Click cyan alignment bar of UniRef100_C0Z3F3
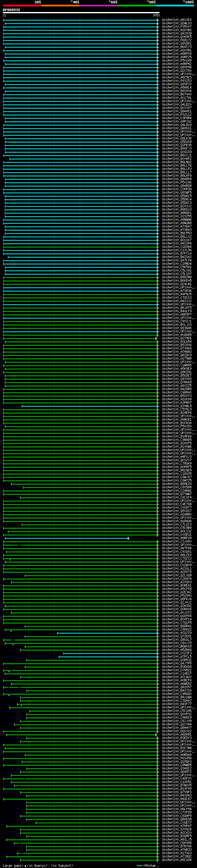The height and width of the screenshot is (868, 197). (111, 653)
